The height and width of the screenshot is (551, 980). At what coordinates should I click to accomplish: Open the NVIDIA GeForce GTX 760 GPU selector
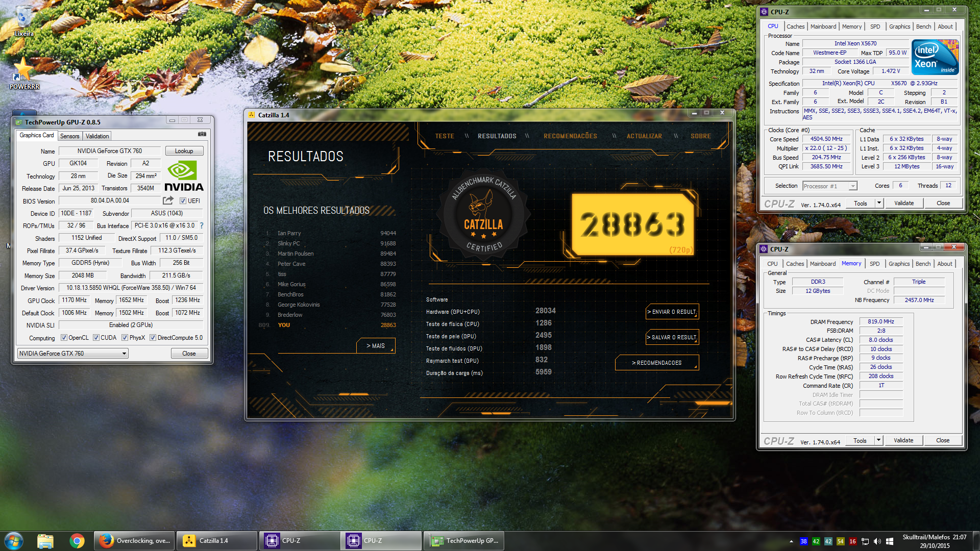[x=72, y=354]
